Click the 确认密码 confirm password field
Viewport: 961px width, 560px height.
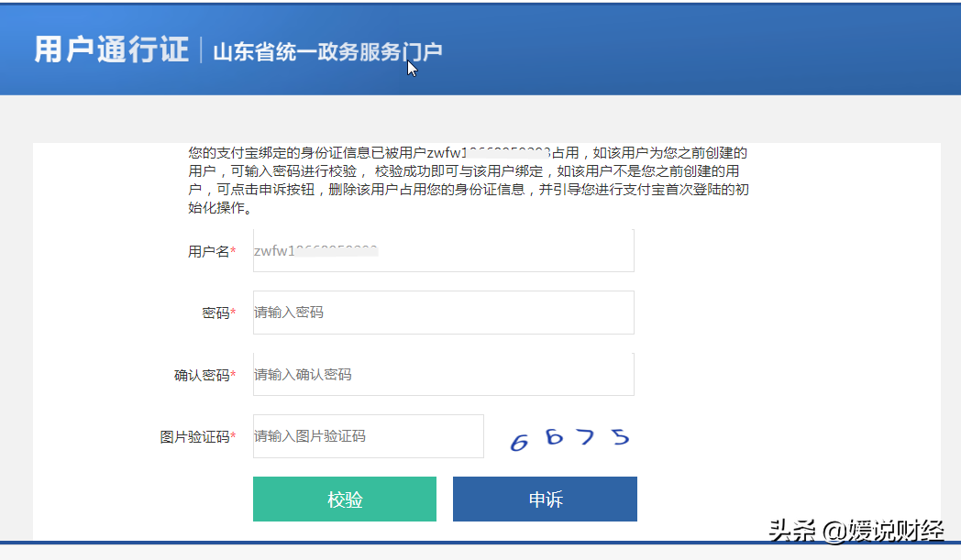[443, 374]
